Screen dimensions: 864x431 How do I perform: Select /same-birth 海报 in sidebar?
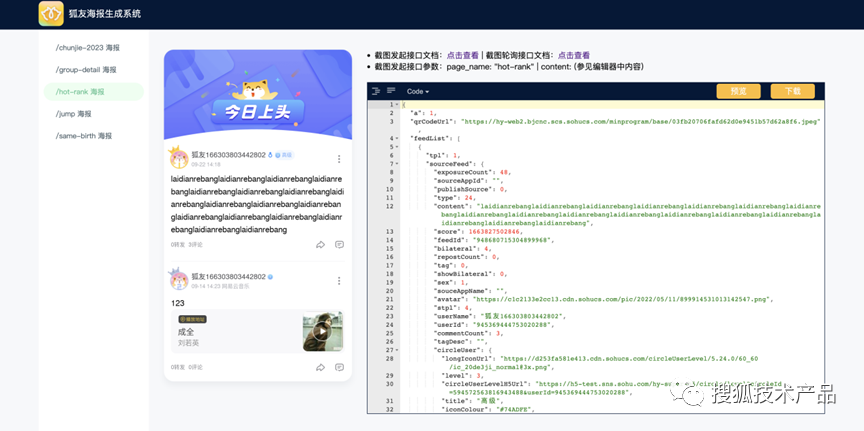(x=83, y=136)
